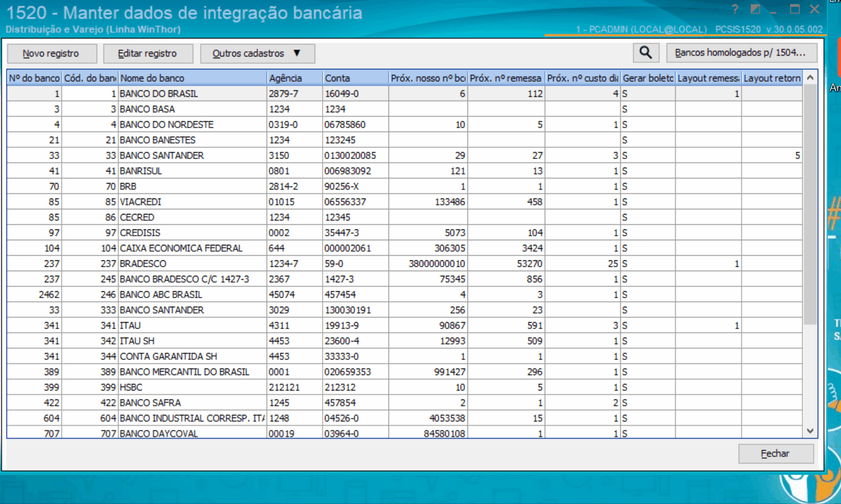841x504 pixels.
Task: Select BANCO SANTANDER with agência 3029
Action: point(404,309)
